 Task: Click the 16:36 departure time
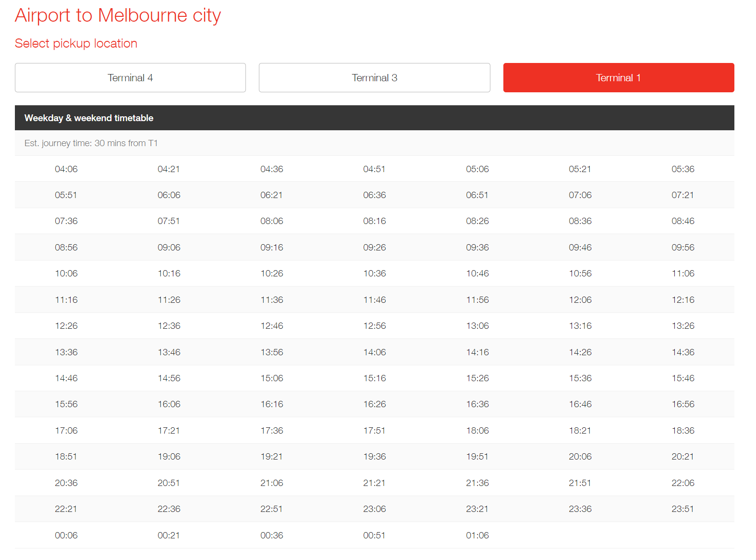pyautogui.click(x=477, y=404)
